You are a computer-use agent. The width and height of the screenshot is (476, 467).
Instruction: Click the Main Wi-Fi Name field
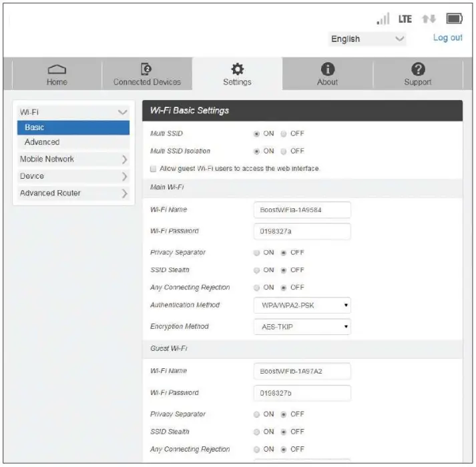point(302,209)
